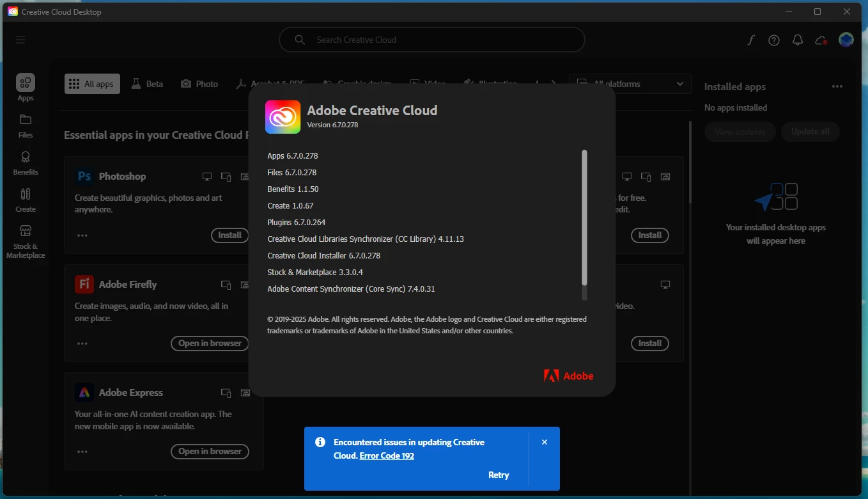Click 'Creative Cloud Installer 6.7.0.278' text
Screen dimensions: 868x499
324,256
